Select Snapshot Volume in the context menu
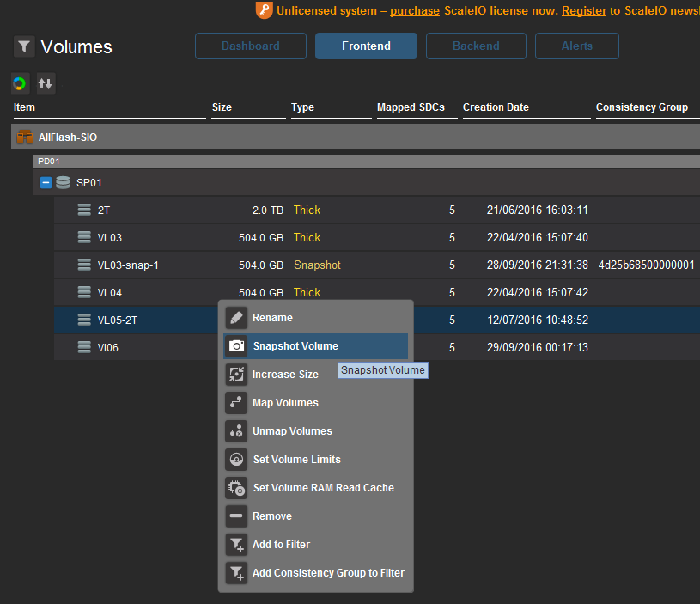Image resolution: width=700 pixels, height=604 pixels. pyautogui.click(x=315, y=346)
